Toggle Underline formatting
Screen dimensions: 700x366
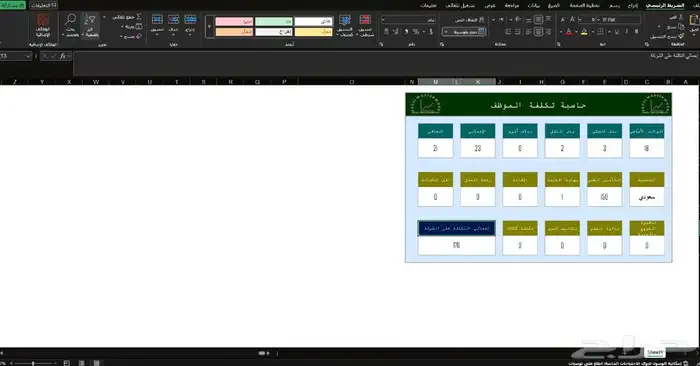(617, 32)
